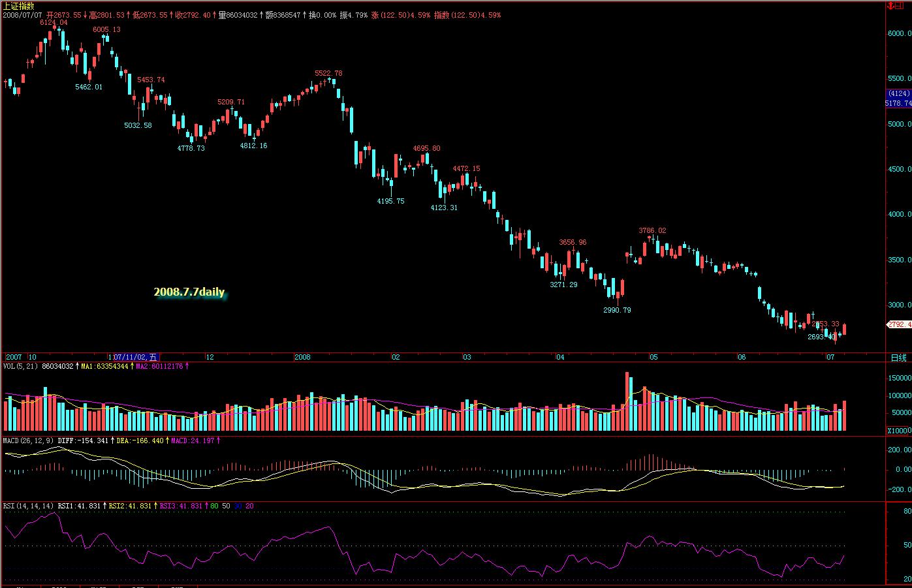Click the low price 低2673.55
The width and height of the screenshot is (912, 588).
coord(149,15)
